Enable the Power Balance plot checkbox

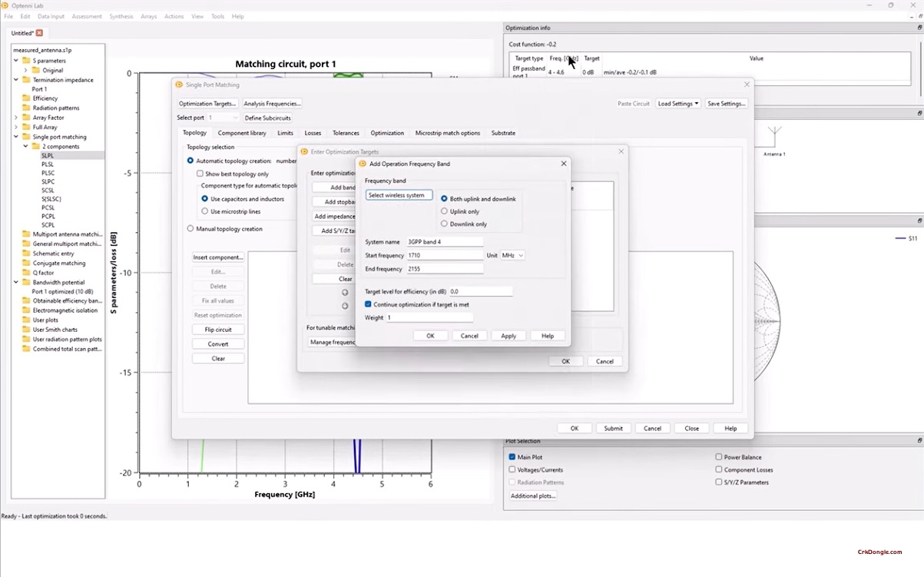point(719,457)
